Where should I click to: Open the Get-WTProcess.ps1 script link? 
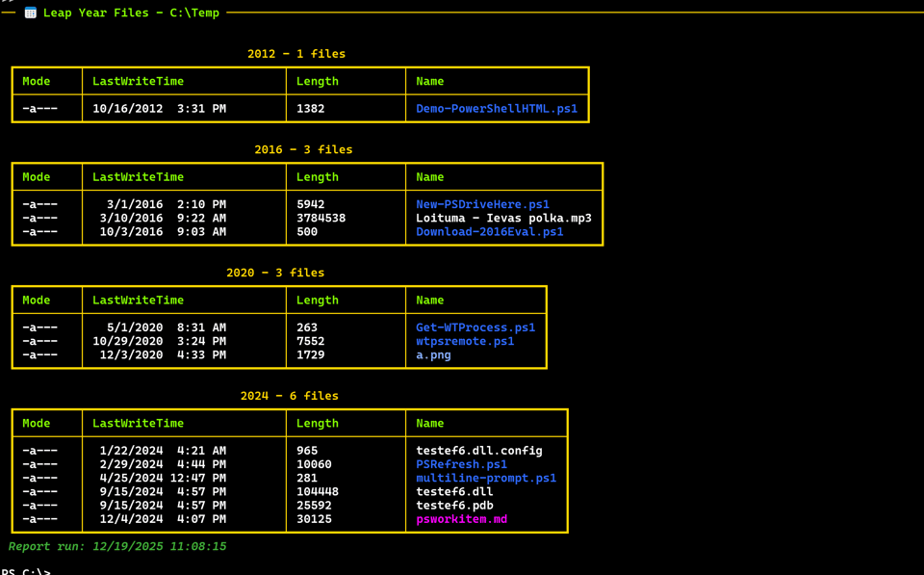475,327
